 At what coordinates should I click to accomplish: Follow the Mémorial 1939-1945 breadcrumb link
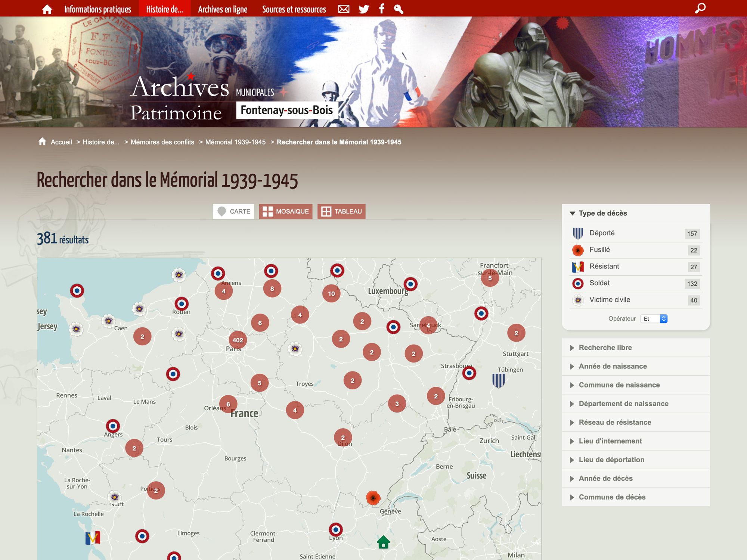[x=235, y=142]
